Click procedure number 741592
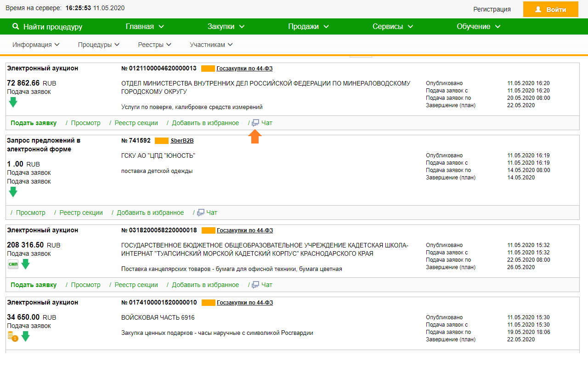Image resolution: width=588 pixels, height=368 pixels. coord(136,141)
